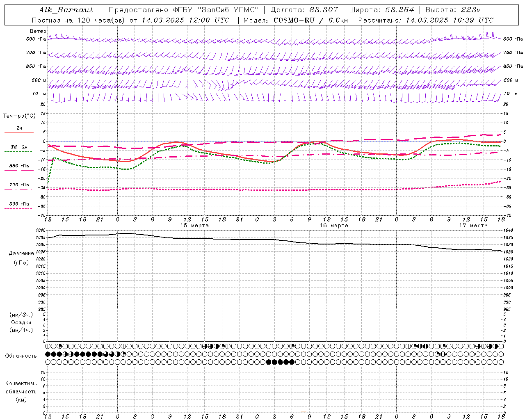Click the 2м temperature legend label
The width and height of the screenshot is (525, 420).
pyautogui.click(x=19, y=128)
